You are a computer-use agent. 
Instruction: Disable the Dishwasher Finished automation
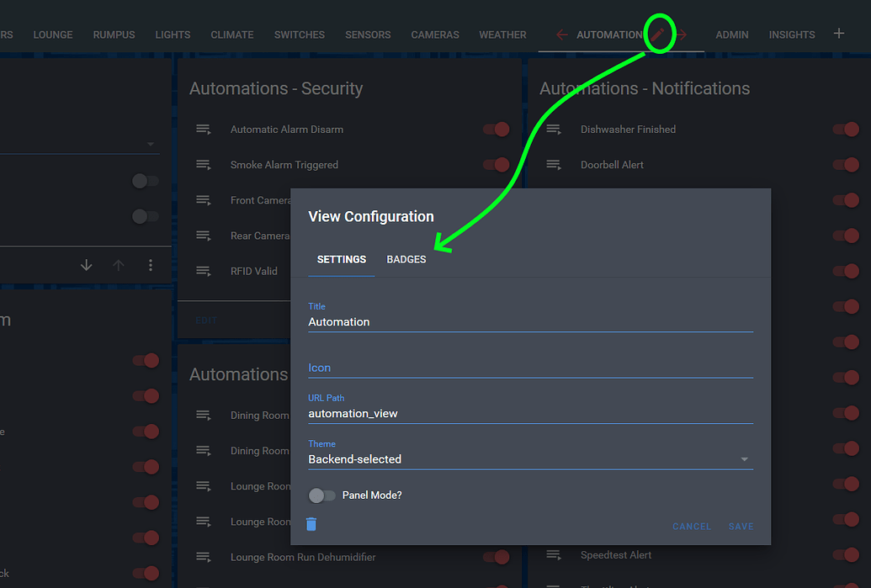(x=846, y=130)
